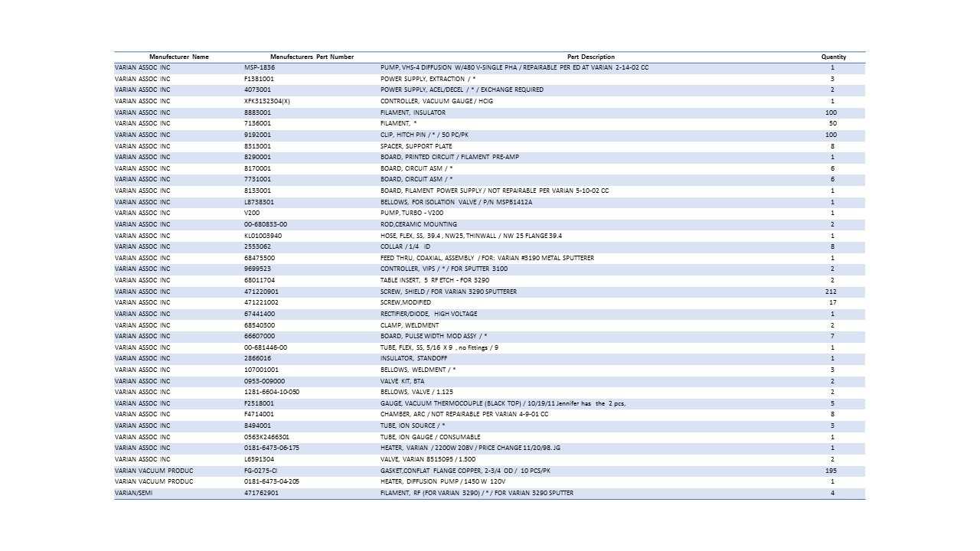The width and height of the screenshot is (980, 551).
Task: Click the Quantity column header
Action: tap(834, 57)
